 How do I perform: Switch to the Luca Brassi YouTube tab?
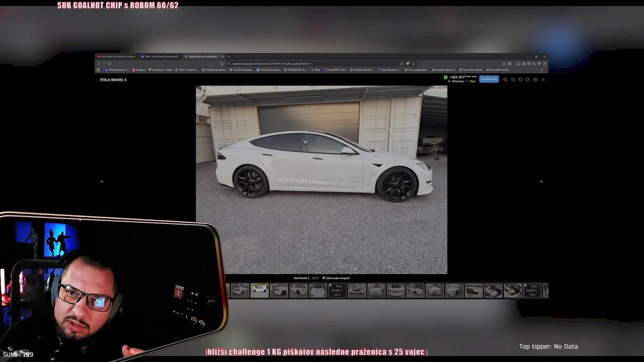[117, 56]
